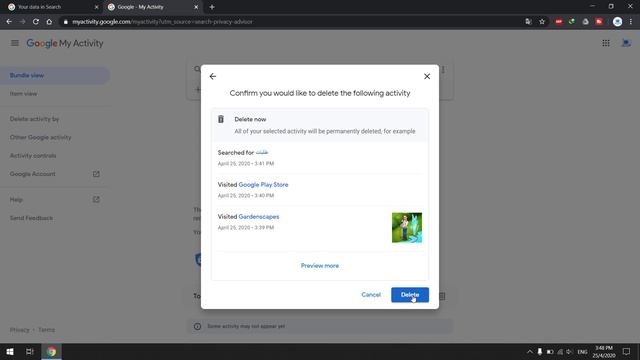Close the Your data in Search tab
The image size is (640, 360).
(96, 7)
